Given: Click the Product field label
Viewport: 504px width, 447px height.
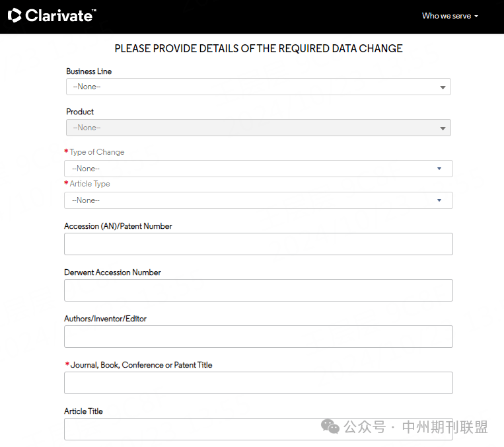Looking at the screenshot, I should [x=80, y=112].
